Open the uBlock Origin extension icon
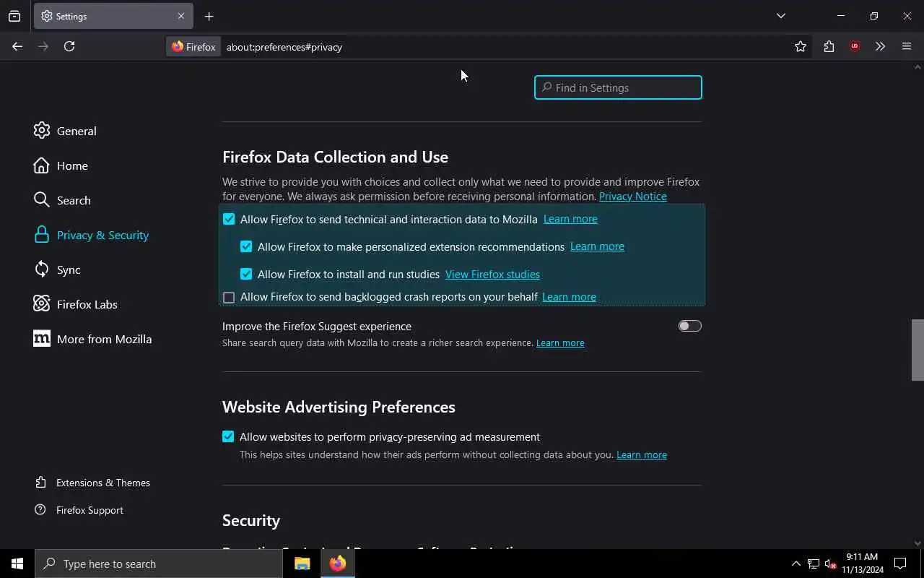924x578 pixels. pos(855,46)
